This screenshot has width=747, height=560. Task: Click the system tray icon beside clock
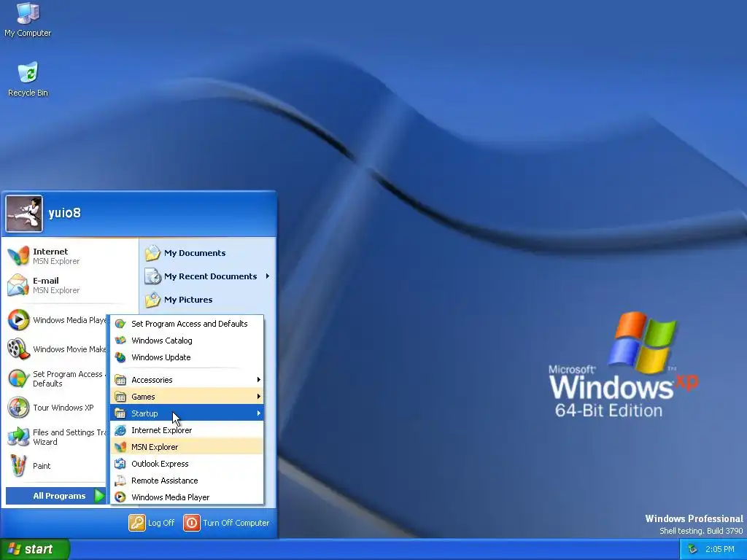coord(693,549)
